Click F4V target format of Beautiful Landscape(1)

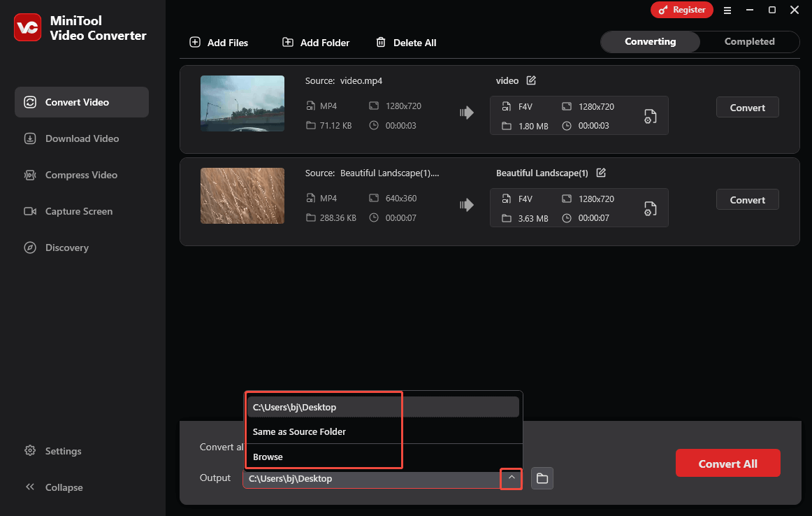click(525, 199)
